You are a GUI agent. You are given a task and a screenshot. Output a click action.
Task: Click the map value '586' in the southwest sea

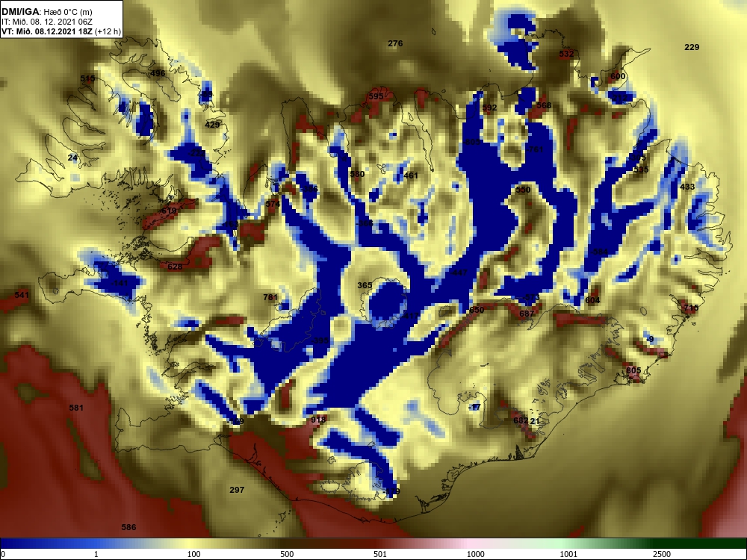click(x=128, y=527)
